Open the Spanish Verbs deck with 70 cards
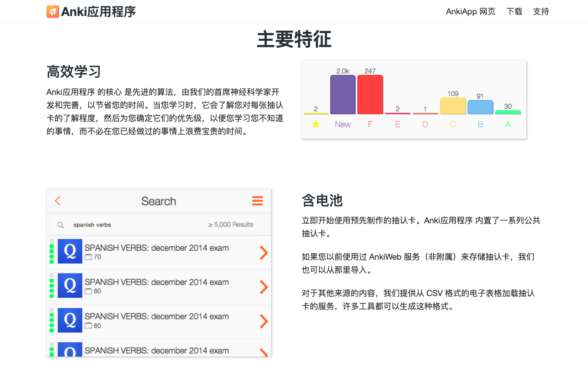588x368 pixels. coord(159,253)
